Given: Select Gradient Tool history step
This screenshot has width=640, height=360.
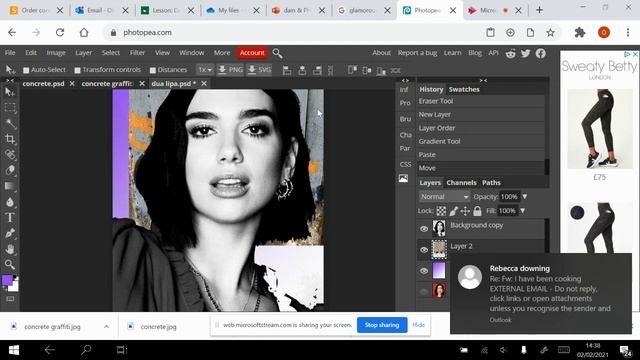Looking at the screenshot, I should click(480, 141).
